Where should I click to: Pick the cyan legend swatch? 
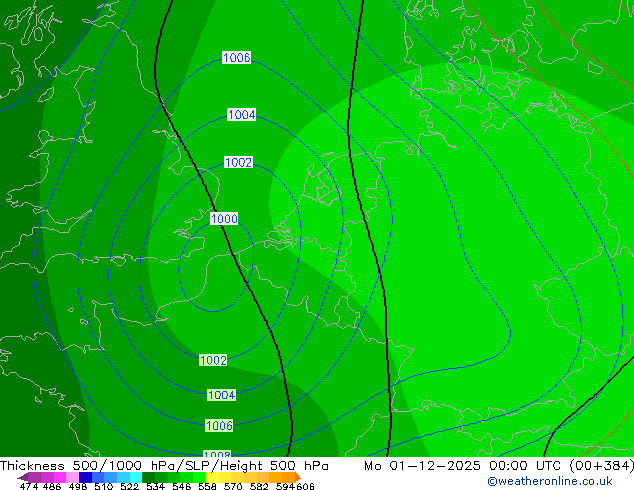(136, 477)
